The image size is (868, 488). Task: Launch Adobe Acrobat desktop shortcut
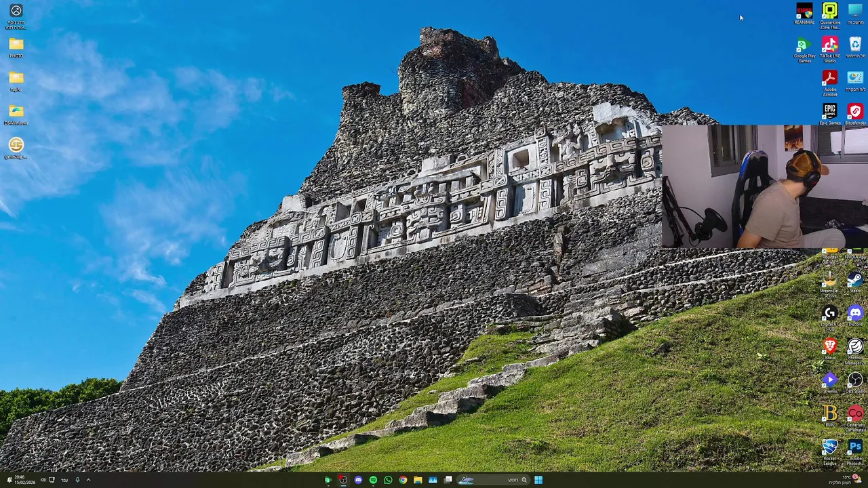click(x=830, y=83)
